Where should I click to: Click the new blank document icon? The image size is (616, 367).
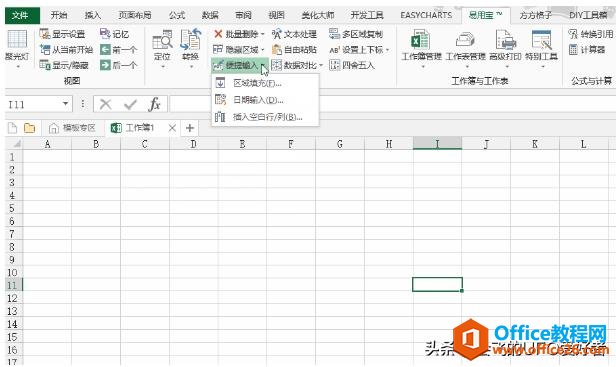13,128
